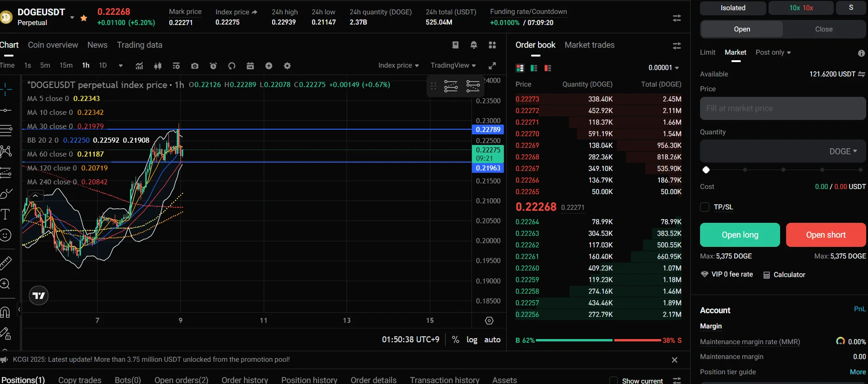The width and height of the screenshot is (868, 384).
Task: Collapse the drawing toolbar side arrow
Action: 19,309
